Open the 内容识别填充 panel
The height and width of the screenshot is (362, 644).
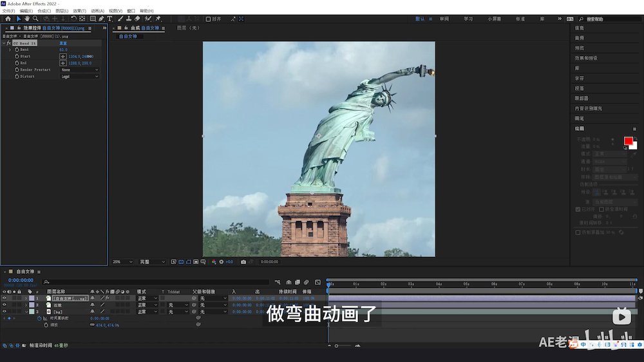(588, 108)
